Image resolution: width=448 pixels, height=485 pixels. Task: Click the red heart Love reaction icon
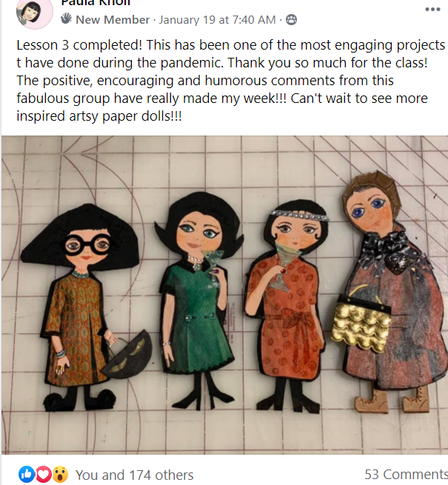[x=44, y=474]
